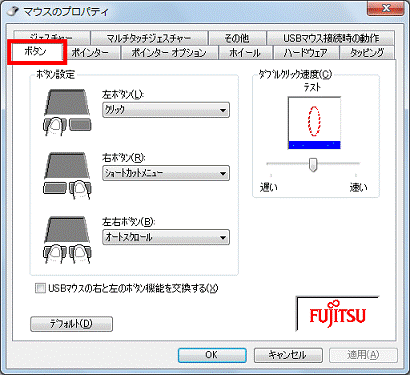Image resolution: width=410 pixels, height=375 pixels.
Task: Click the ダブルクリック速度(C) label
Action: (x=295, y=74)
